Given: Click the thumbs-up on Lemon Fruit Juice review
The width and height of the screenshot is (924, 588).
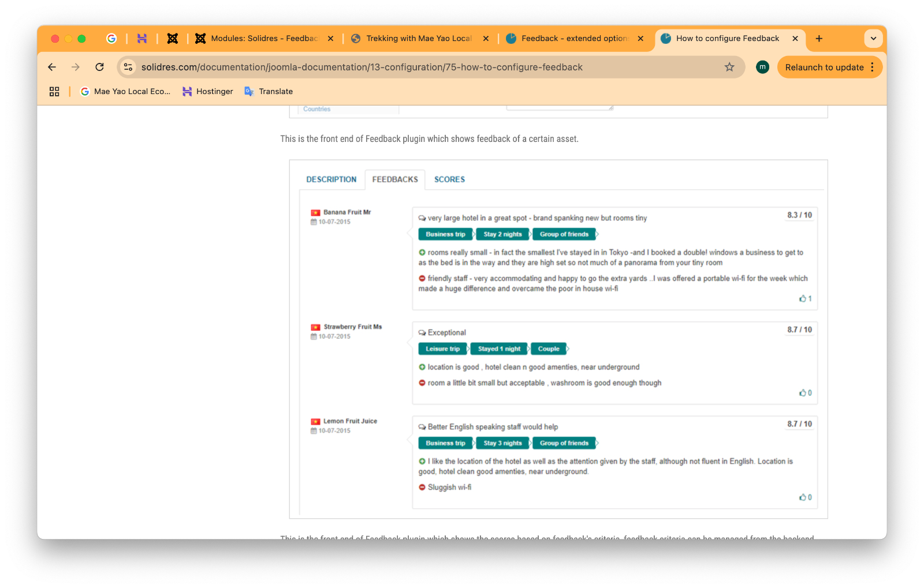Looking at the screenshot, I should 803,497.
